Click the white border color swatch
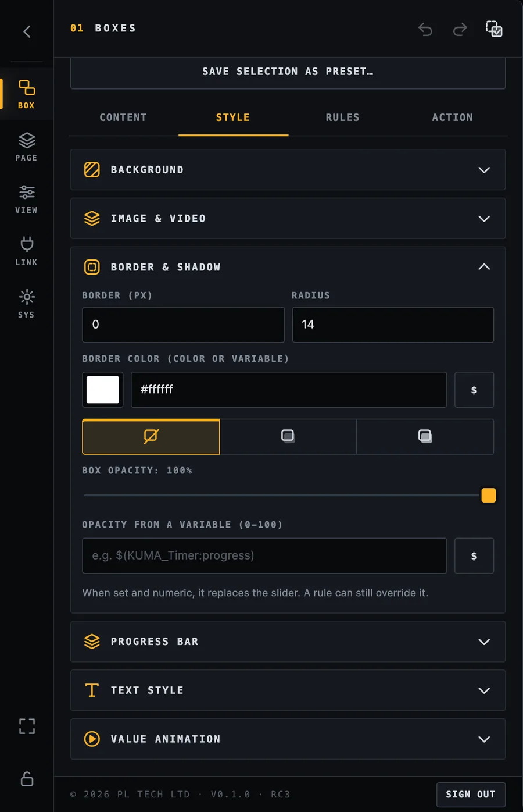Viewport: 523px width, 812px height. pyautogui.click(x=103, y=390)
